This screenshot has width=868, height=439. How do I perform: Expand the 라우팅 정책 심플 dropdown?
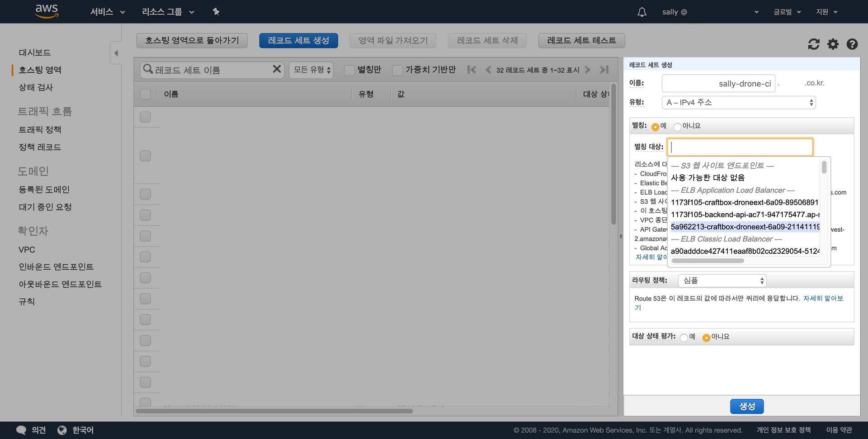click(x=722, y=281)
